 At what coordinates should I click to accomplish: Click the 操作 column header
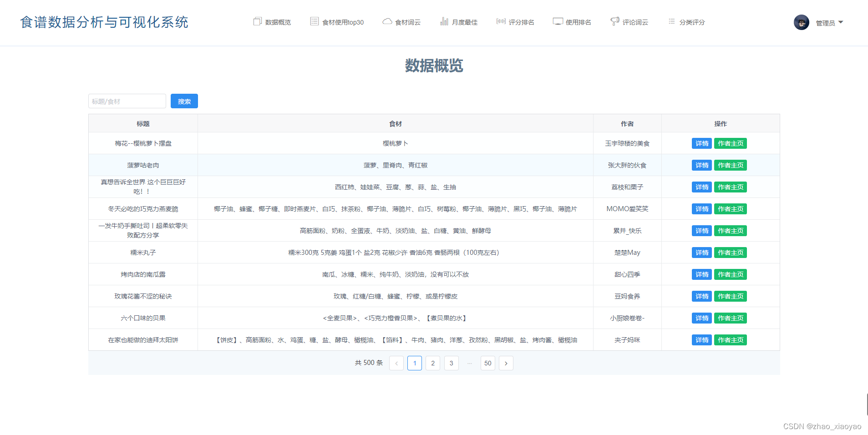tap(721, 123)
